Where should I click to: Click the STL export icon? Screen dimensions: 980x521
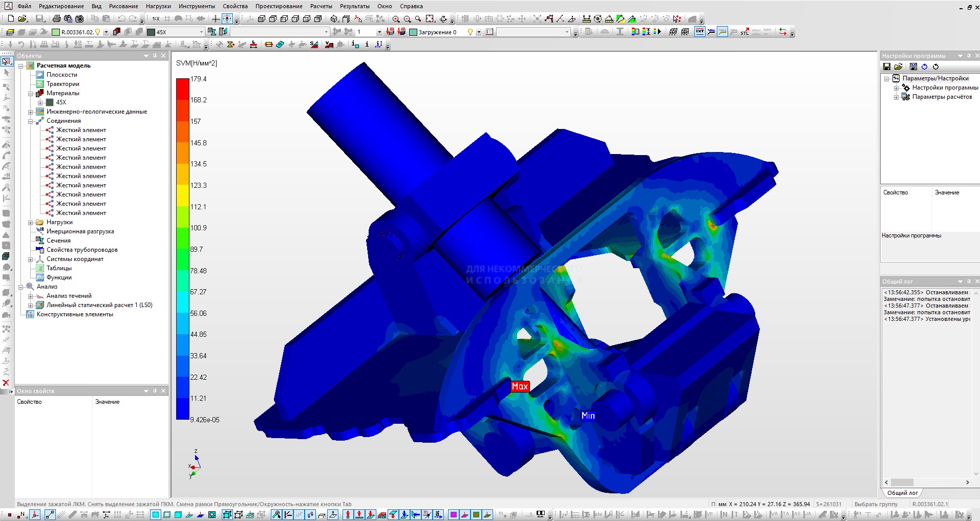pos(744,32)
